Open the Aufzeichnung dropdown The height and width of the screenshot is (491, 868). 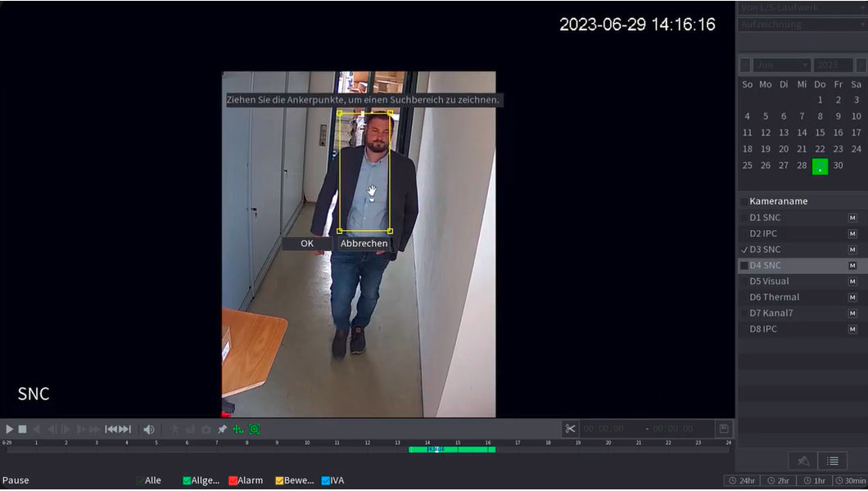802,25
